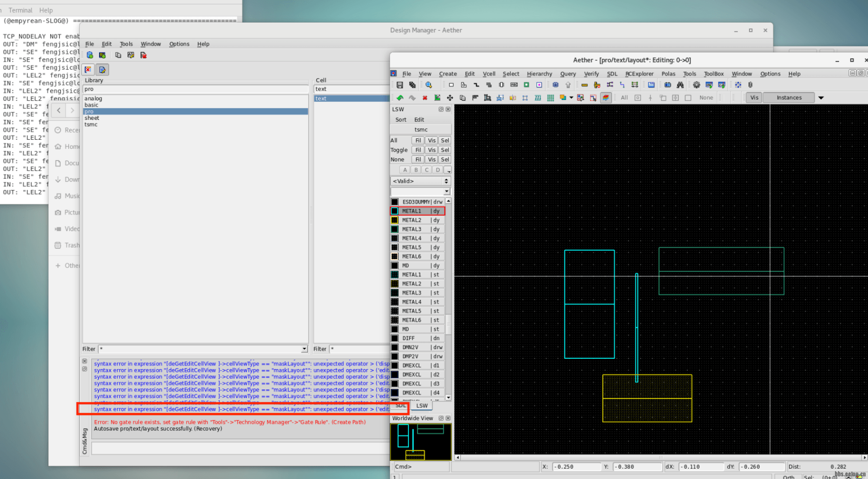Click the METAL3 dy layer swatch
868x479 pixels.
coord(394,229)
